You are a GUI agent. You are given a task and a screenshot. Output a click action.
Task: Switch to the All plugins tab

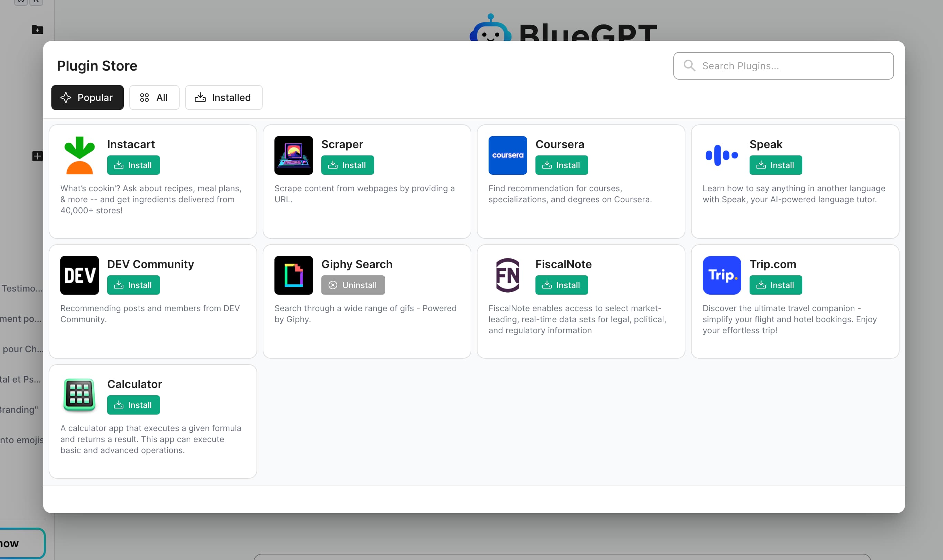pos(154,98)
